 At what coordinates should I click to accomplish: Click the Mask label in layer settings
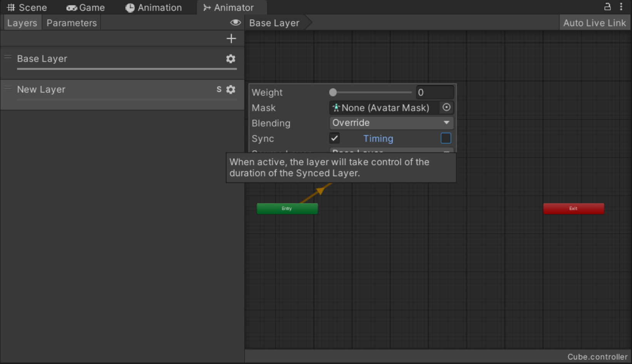pyautogui.click(x=264, y=108)
